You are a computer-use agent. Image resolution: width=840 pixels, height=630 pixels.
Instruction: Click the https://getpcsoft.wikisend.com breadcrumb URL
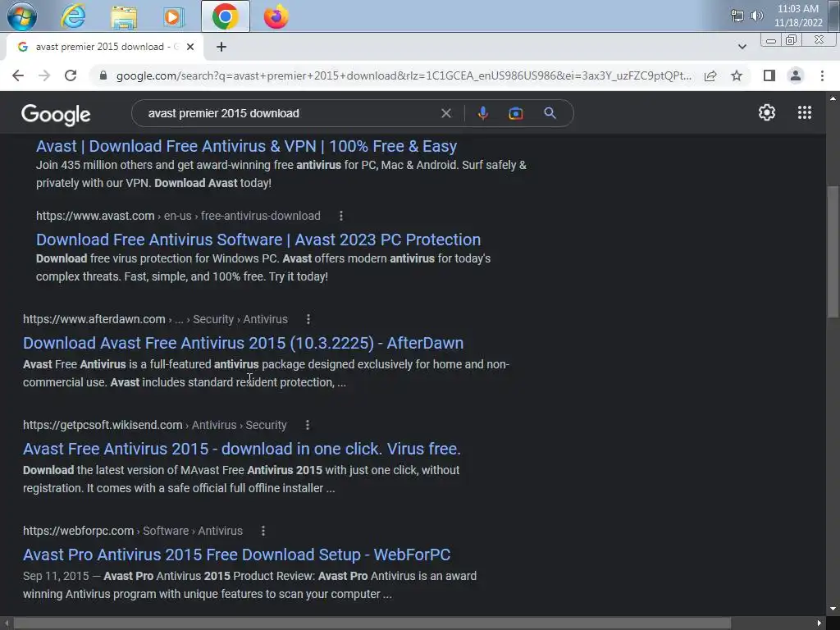(103, 425)
